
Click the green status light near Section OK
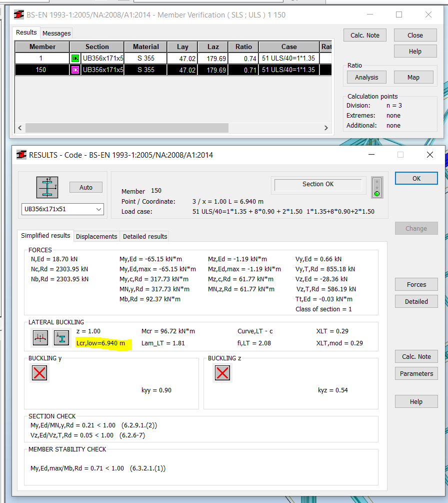coord(377,194)
